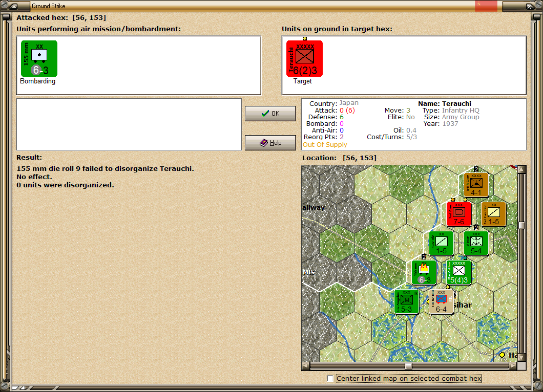Viewport: 543px width, 392px height.
Task: Click the MacArthur 5(4)3 HQ unit on map
Action: (x=458, y=273)
